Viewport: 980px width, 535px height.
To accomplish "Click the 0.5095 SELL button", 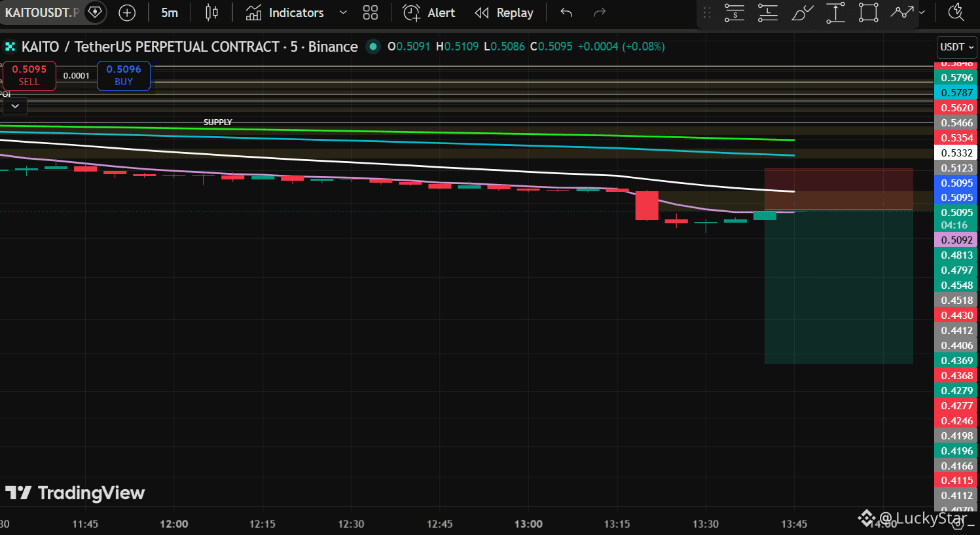I will (x=29, y=75).
